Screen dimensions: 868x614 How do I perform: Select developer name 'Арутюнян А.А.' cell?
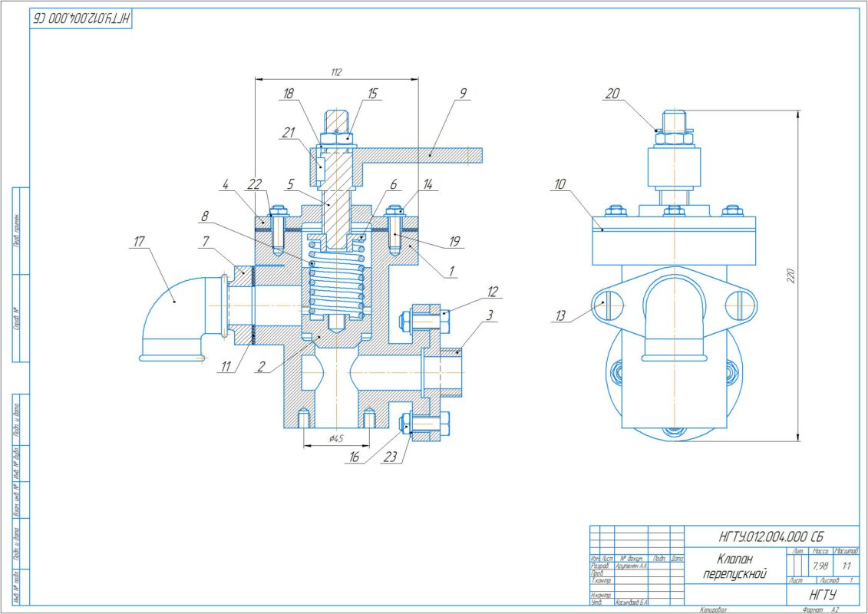coord(632,566)
